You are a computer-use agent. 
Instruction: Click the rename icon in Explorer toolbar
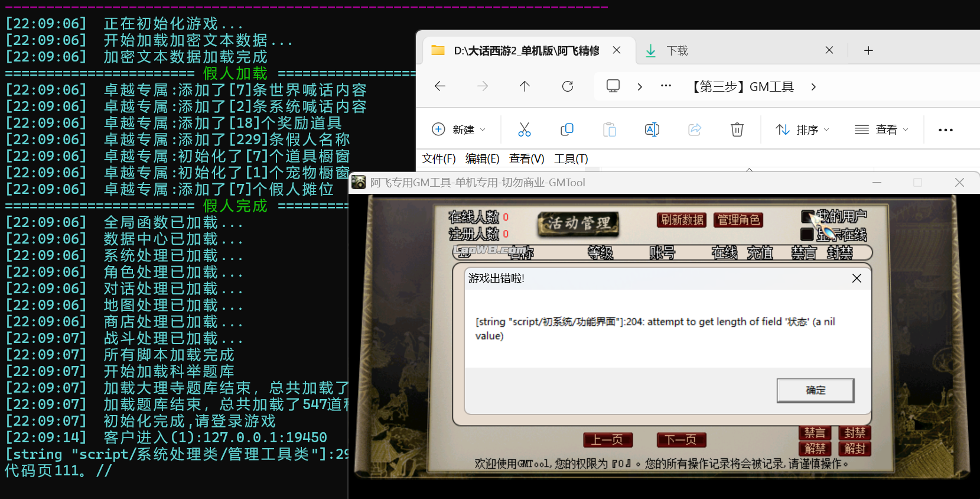pos(652,129)
